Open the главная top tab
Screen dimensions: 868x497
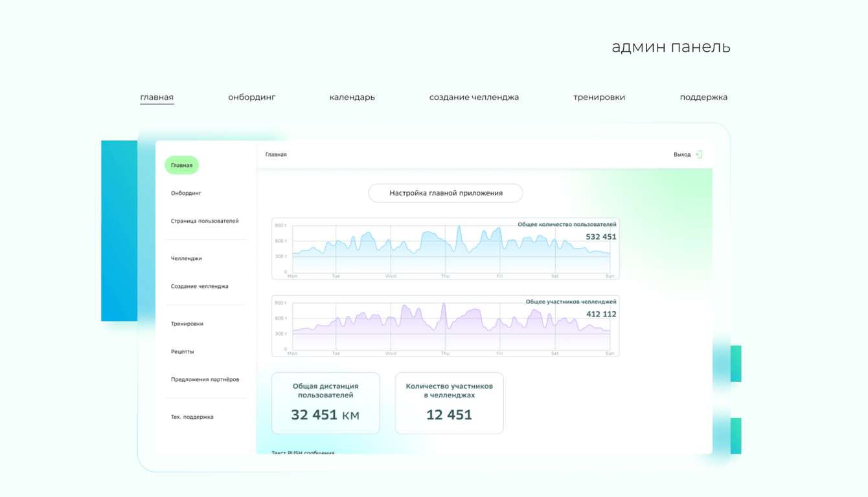point(157,97)
